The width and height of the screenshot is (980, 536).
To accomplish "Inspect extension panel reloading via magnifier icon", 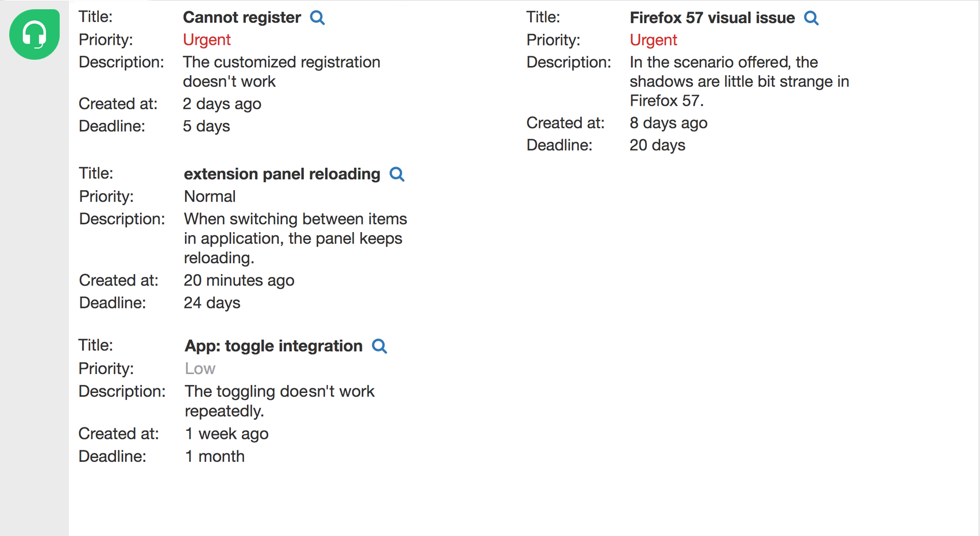I will (x=397, y=174).
